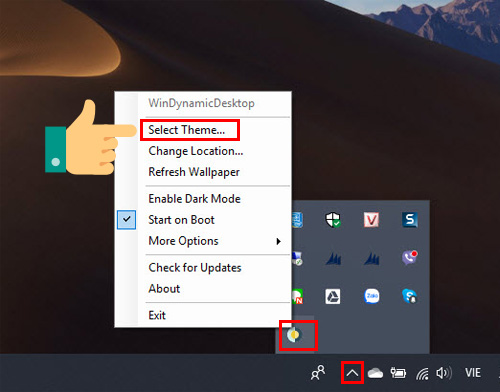This screenshot has width=500, height=392.
Task: Collapse hidden icons tray chevron
Action: [x=352, y=373]
